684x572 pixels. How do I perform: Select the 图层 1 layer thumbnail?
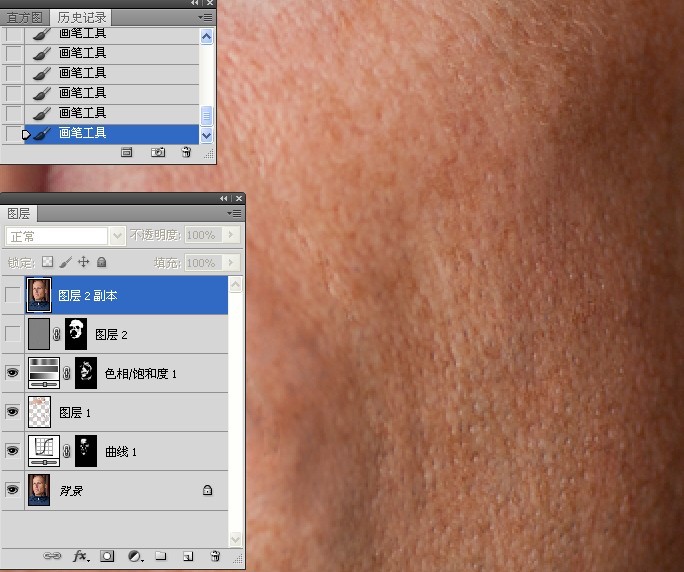(x=39, y=411)
